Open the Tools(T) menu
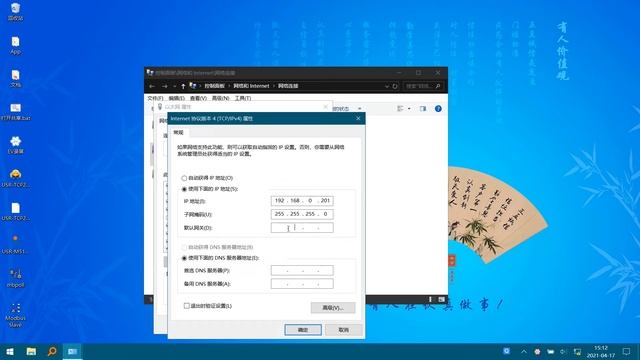The width and height of the screenshot is (640, 360). 242,98
